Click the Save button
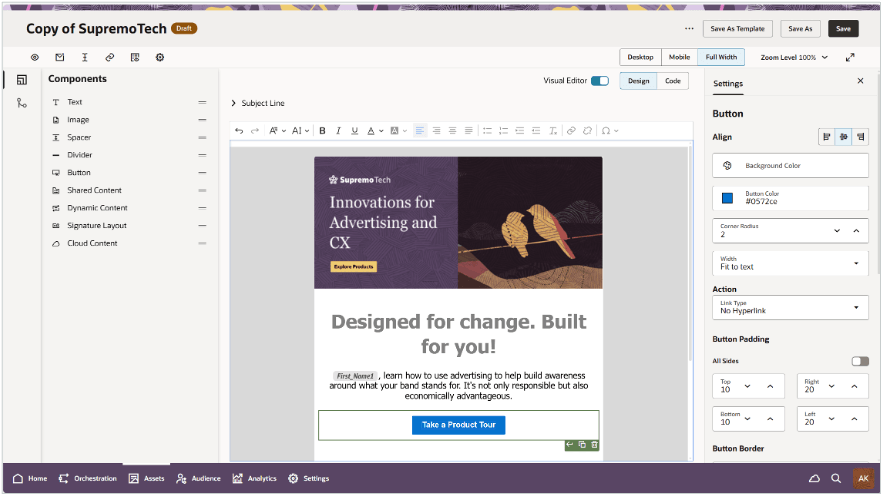The height and width of the screenshot is (495, 883). click(843, 29)
